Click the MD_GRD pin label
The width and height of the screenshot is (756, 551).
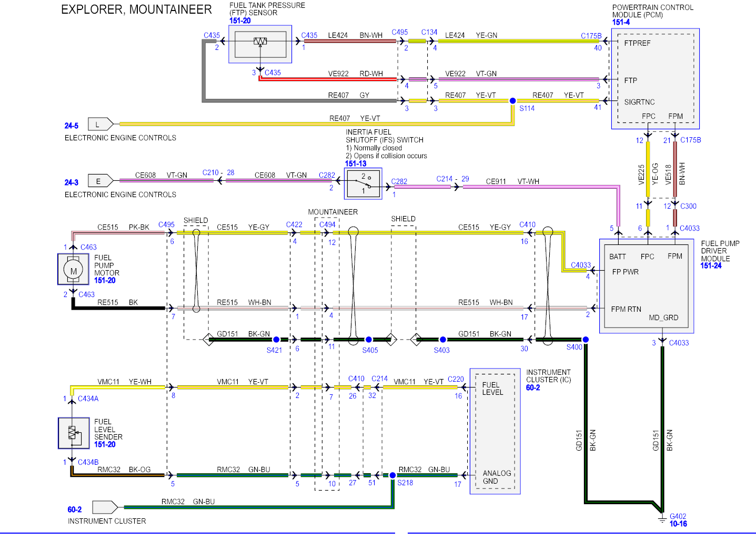663,318
